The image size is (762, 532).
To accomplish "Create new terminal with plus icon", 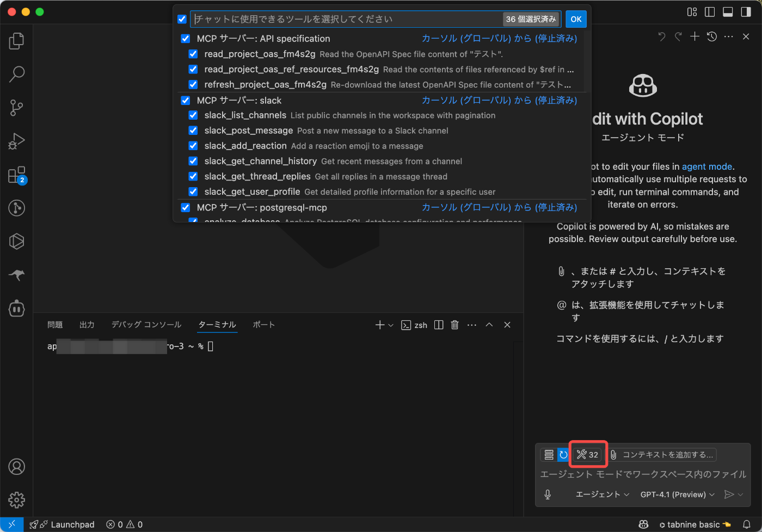I will pyautogui.click(x=380, y=325).
